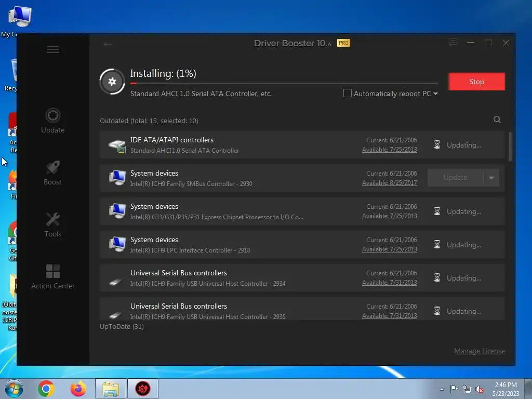
Task: Click ICH9 LPC Interface Controller computer icon
Action: point(117,244)
